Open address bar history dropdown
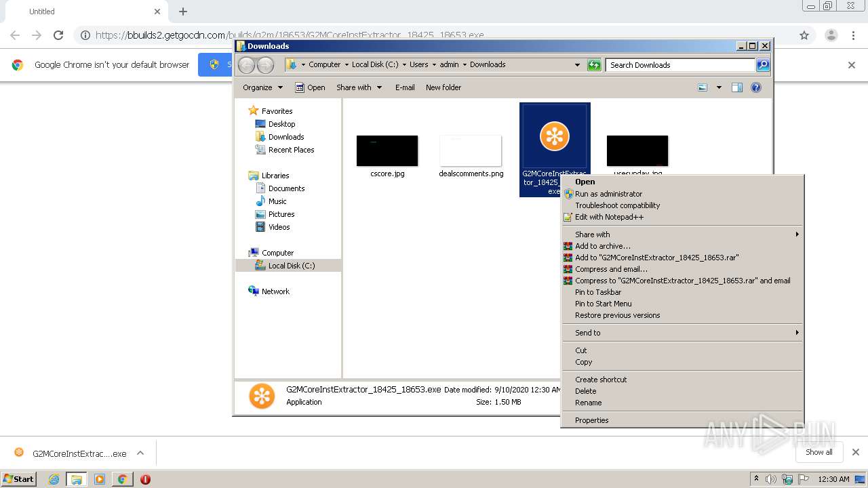The width and height of the screenshot is (868, 488). point(577,65)
